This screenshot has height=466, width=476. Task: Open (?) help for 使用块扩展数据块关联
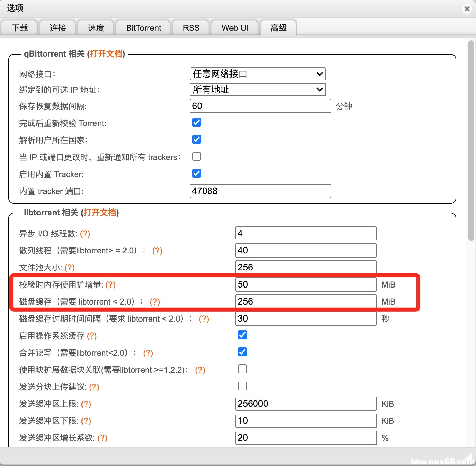(200, 370)
